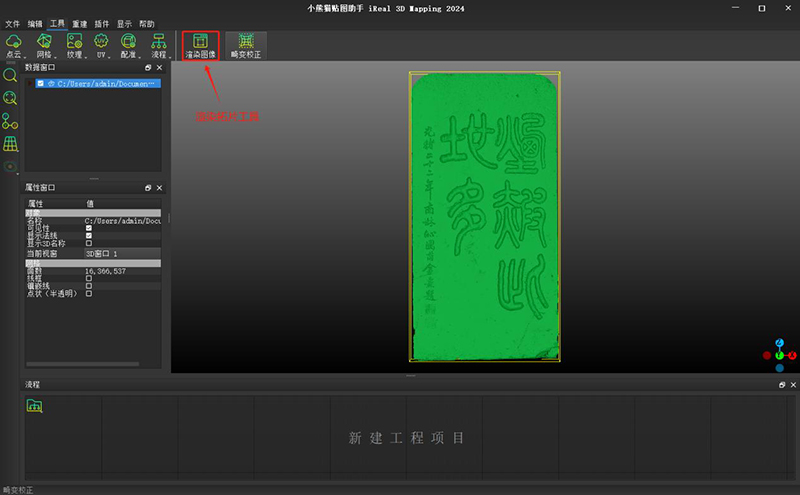Select the perspective grid tool in sidebar
This screenshot has height=495, width=800.
point(10,144)
